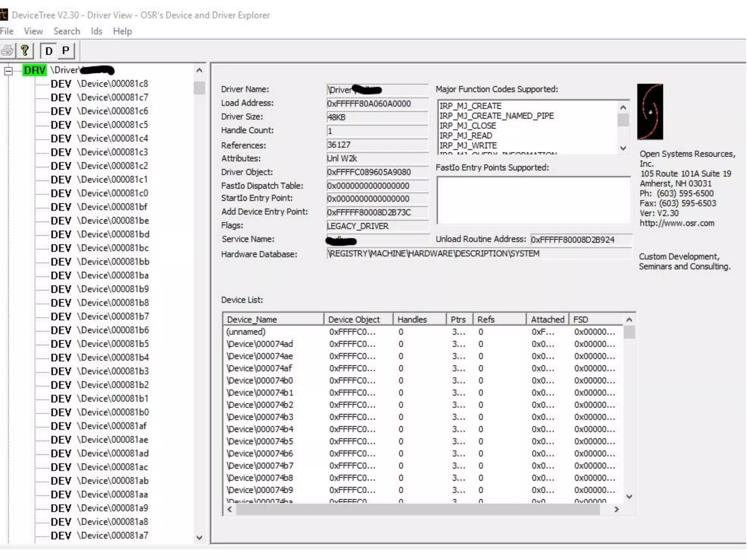This screenshot has width=747, height=560.
Task: Open the File menu
Action: [x=7, y=31]
